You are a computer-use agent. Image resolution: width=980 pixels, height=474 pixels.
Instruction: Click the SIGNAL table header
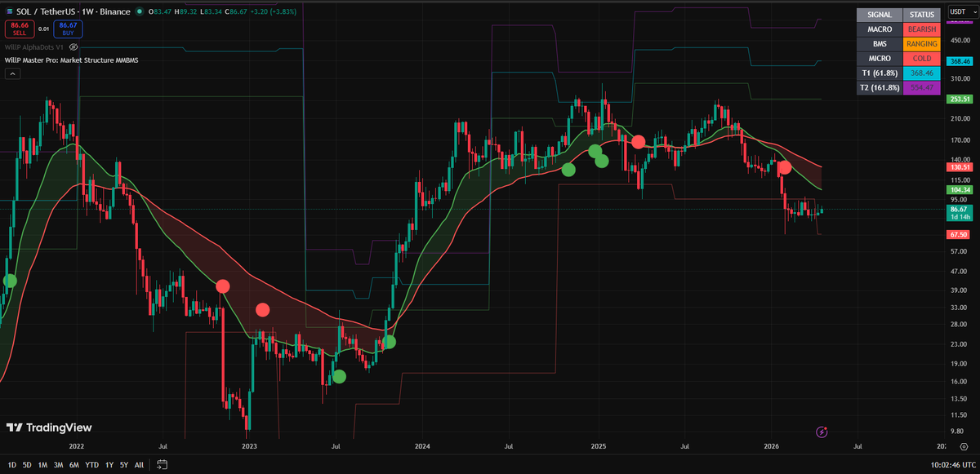point(879,15)
